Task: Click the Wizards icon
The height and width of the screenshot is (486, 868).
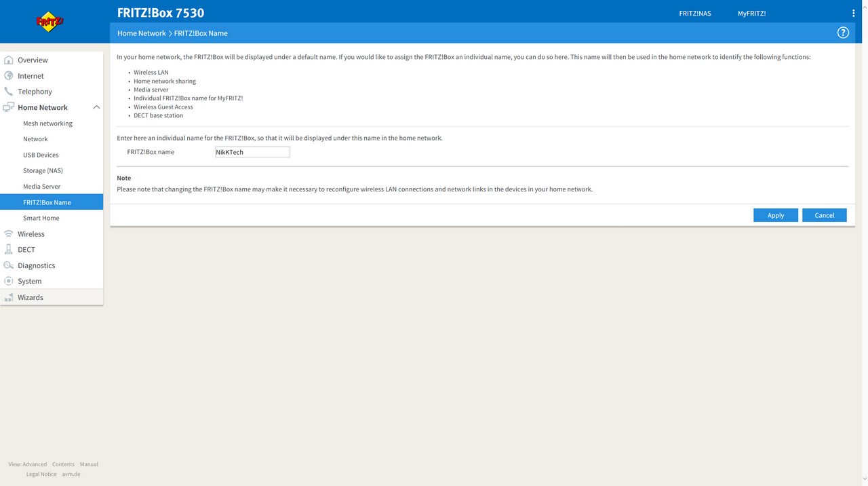Action: pyautogui.click(x=9, y=297)
